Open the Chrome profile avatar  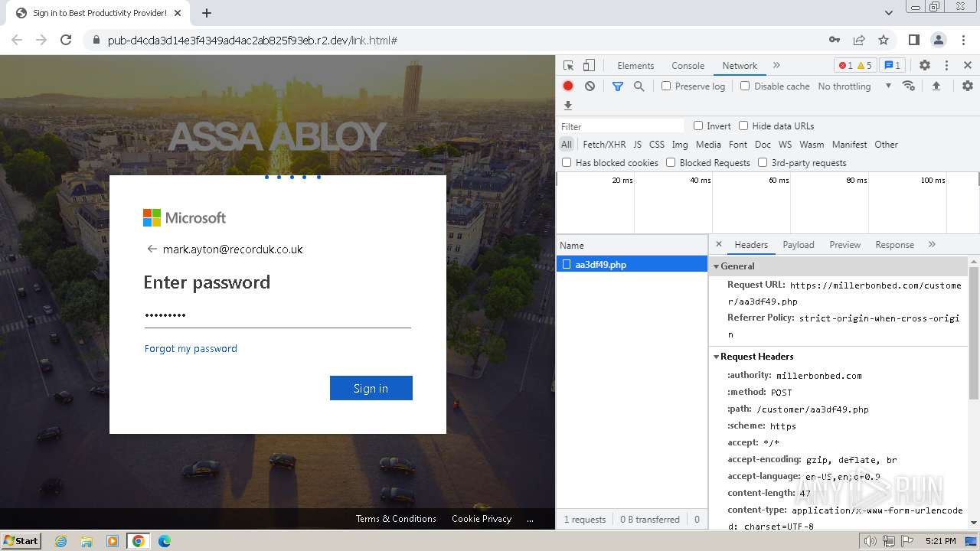pos(939,40)
